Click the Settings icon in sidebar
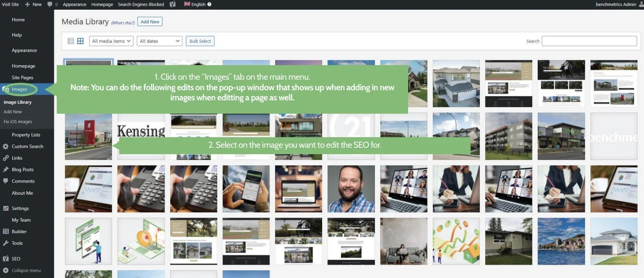This screenshot has height=278, width=644. (x=5, y=208)
